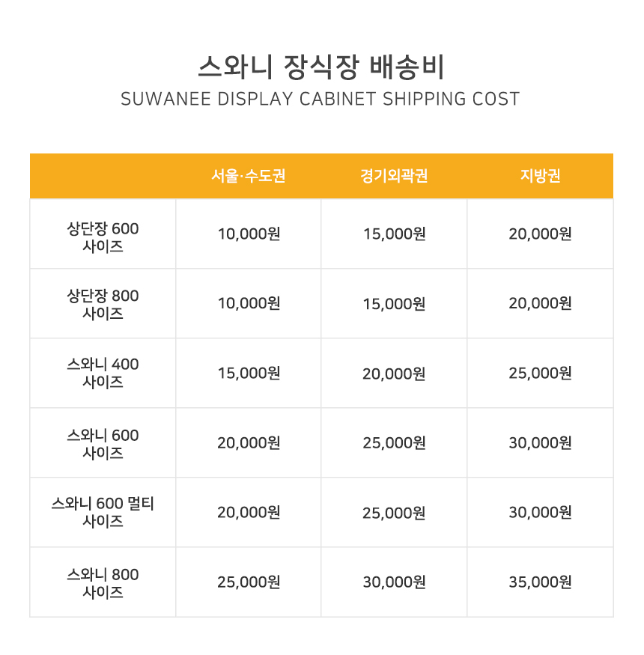Click 20,000원 price for 스와니 600 서울·수도권
Image resolution: width=644 pixels, height=655 pixels.
(249, 443)
